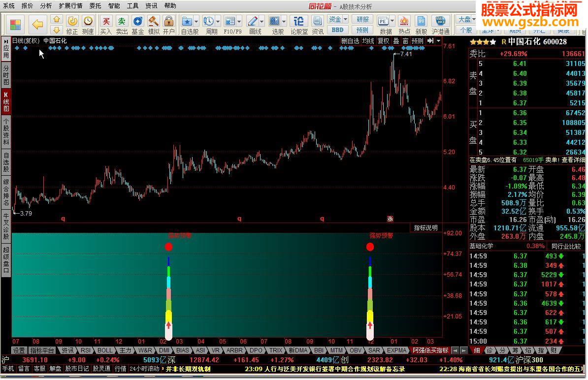Image resolution: width=588 pixels, height=380 pixels.
Task: Open the 沪港通 icon
Action: tap(441, 25)
